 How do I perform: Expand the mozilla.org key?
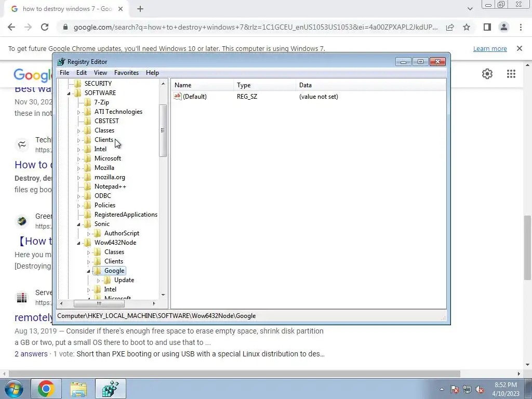tap(79, 178)
